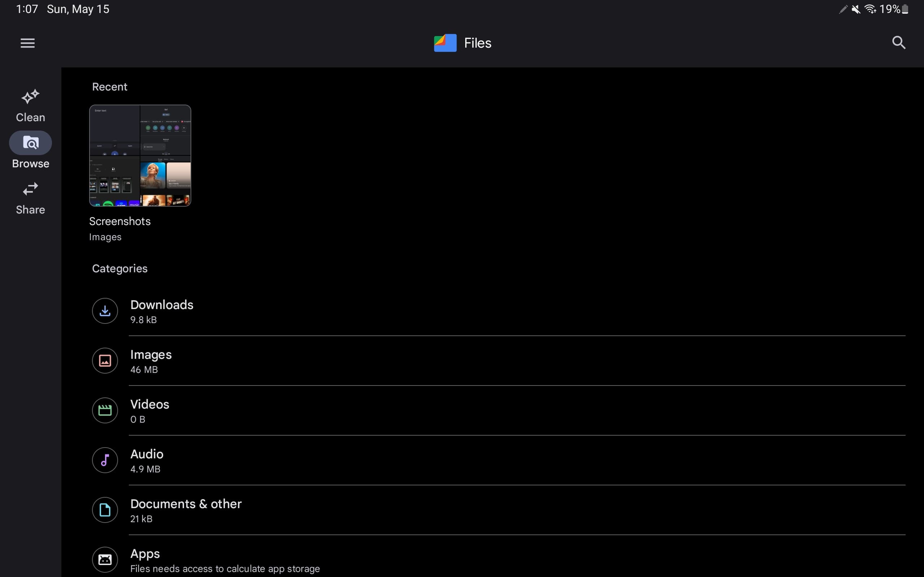Click the Audio category icon

pyautogui.click(x=104, y=460)
